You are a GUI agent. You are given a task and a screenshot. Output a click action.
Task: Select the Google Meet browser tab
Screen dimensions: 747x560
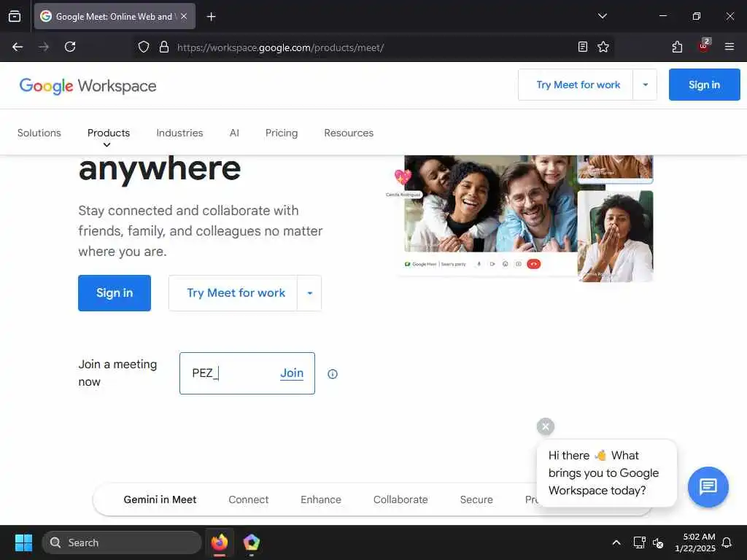[115, 16]
